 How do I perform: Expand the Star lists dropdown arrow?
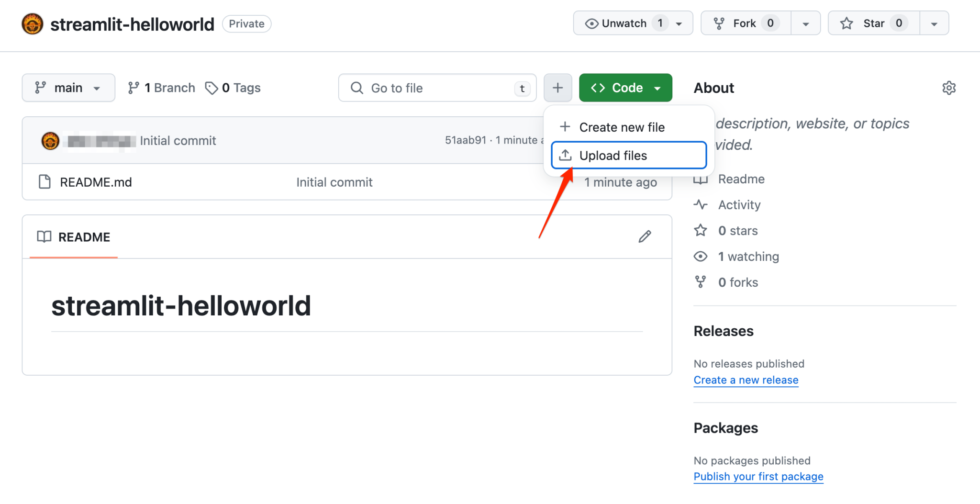click(x=934, y=23)
